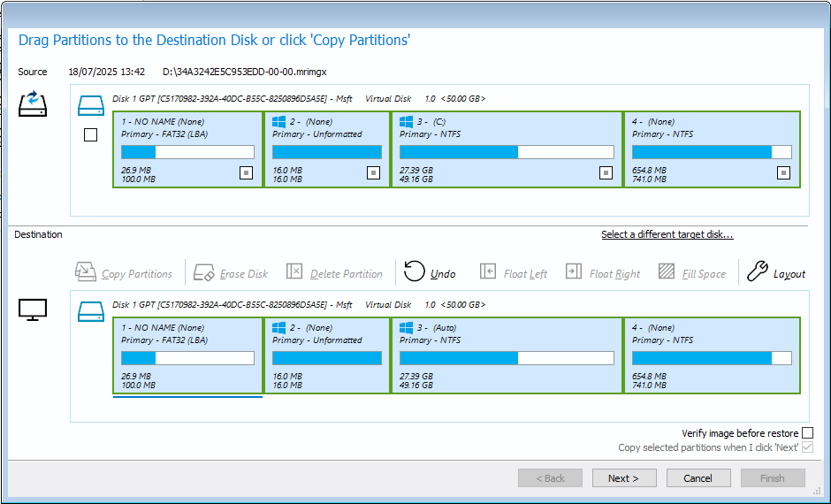Viewport: 831px width, 504px height.
Task: Click the Undo icon in destination toolbar
Action: [415, 271]
